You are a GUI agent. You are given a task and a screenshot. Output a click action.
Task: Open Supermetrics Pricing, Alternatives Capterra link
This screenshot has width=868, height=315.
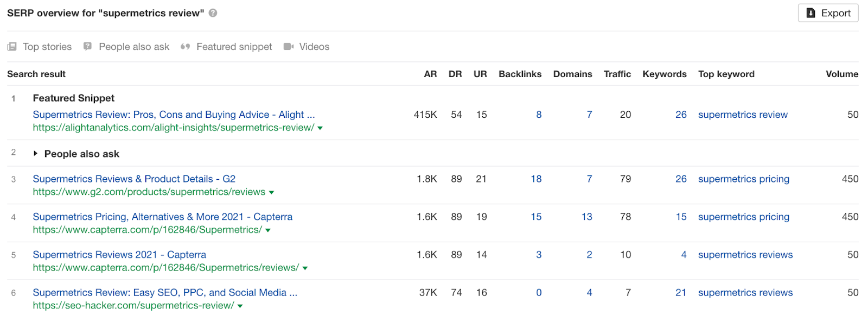[x=162, y=217]
